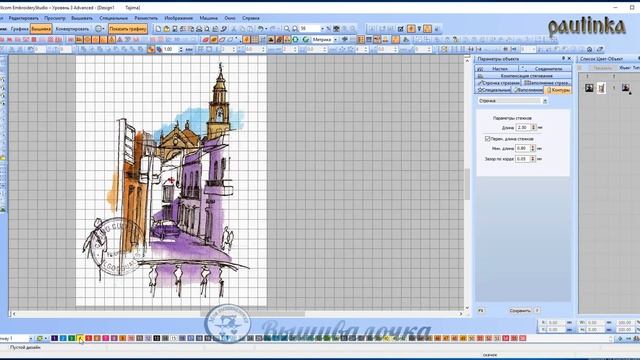Adjust the Зазор по хорде stepper
Image resolution: width=640 pixels, height=360 pixels.
(533, 159)
